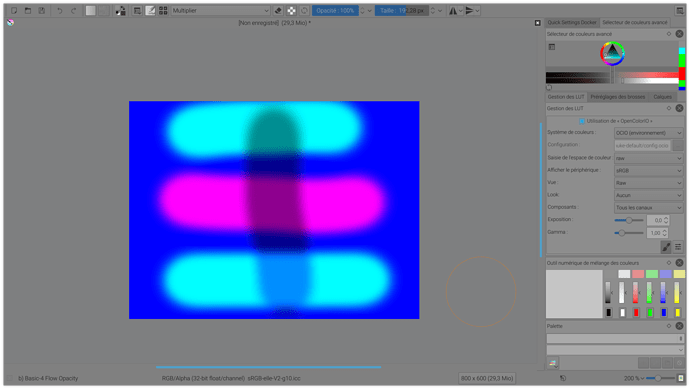This screenshot has height=388, width=690.
Task: Select the blue mixer bottom swatch
Action: tap(664, 313)
